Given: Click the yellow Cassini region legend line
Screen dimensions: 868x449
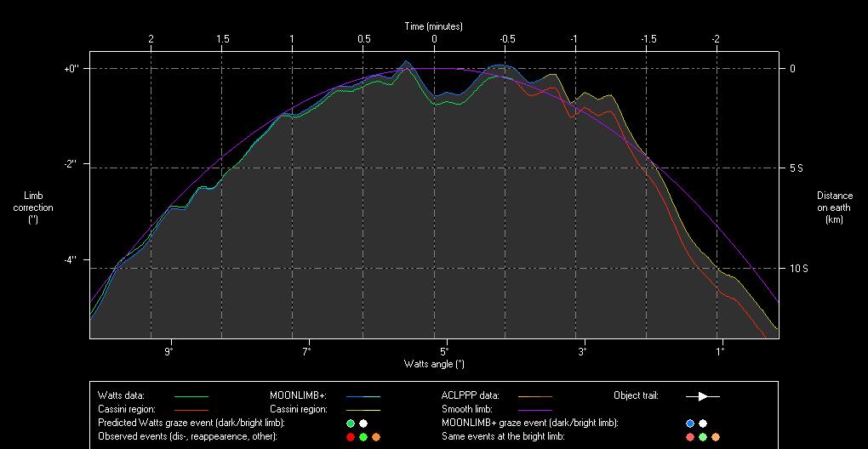Looking at the screenshot, I should [363, 410].
